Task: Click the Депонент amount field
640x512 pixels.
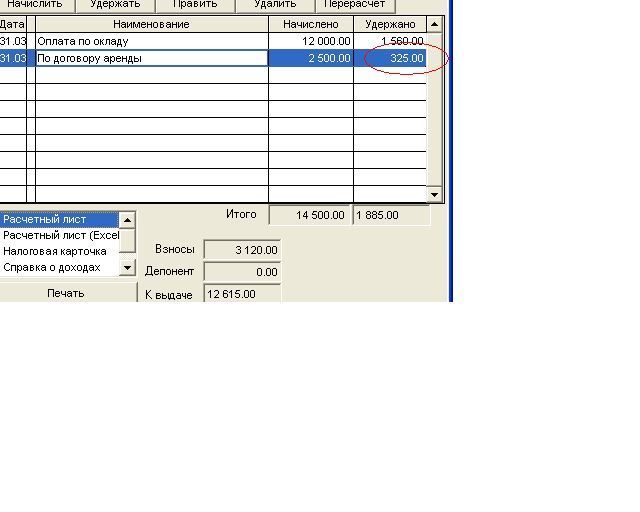Action: tap(242, 272)
